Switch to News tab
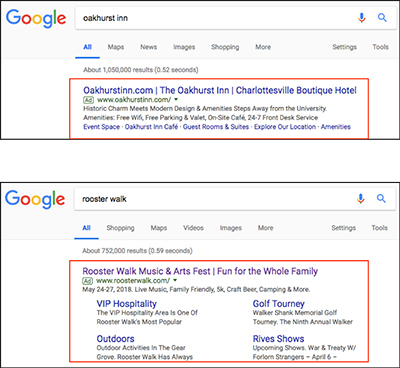 coord(148,47)
